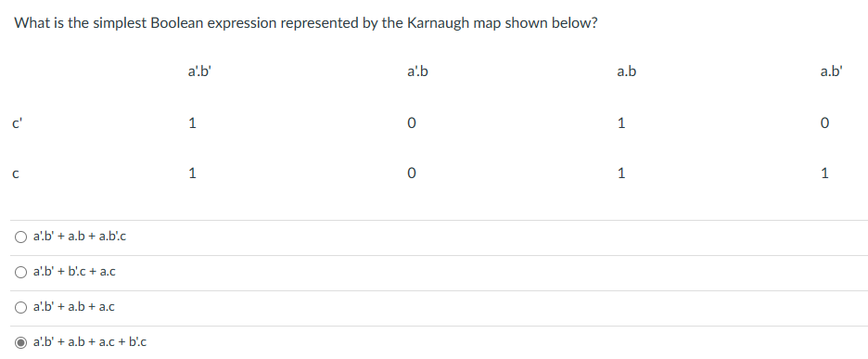Image resolution: width=868 pixels, height=359 pixels.
Task: Click the a.b' column header
Action: coord(832,71)
